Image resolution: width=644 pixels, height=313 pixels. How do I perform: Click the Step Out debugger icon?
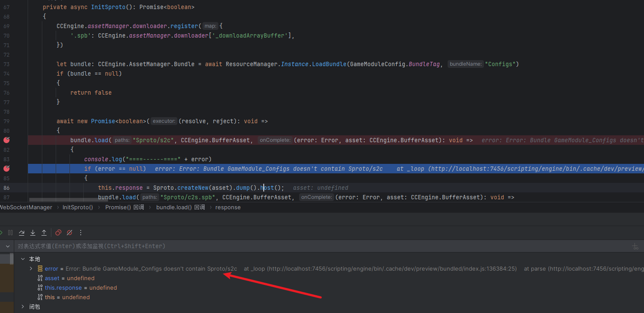44,233
